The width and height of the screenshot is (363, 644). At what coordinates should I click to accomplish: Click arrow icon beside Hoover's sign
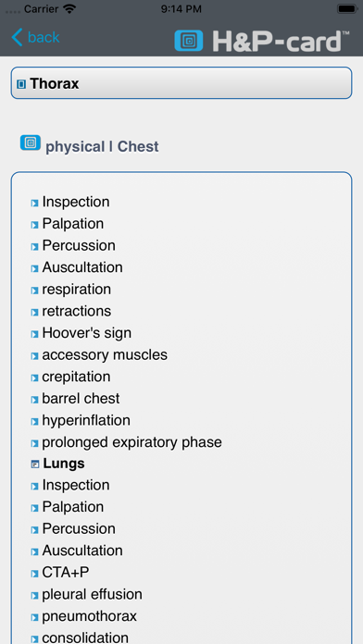click(35, 334)
